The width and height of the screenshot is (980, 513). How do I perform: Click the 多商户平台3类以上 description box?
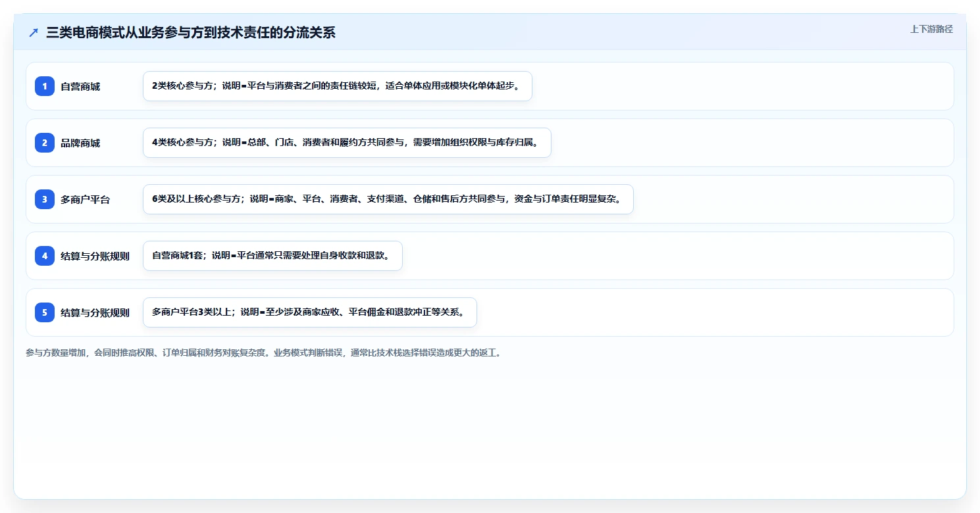pyautogui.click(x=309, y=312)
